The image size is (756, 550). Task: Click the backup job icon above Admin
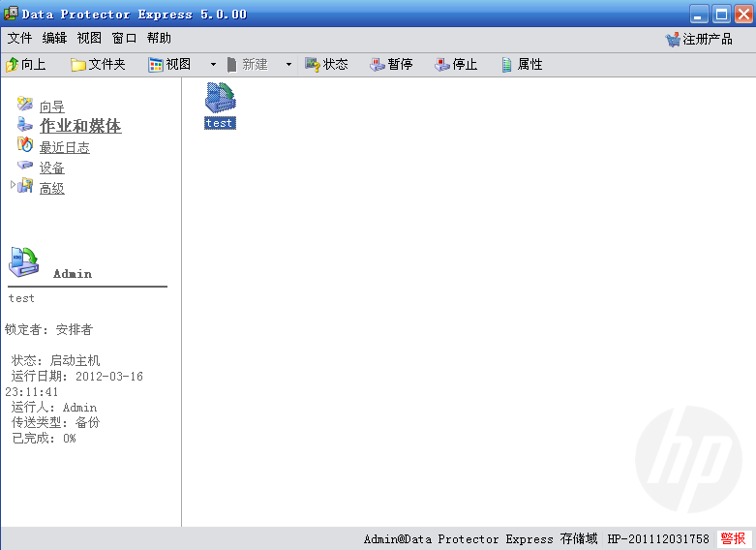click(23, 261)
